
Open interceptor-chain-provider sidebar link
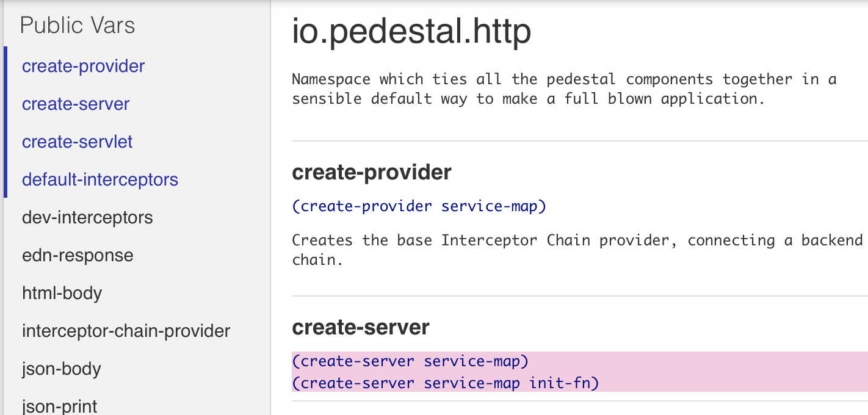(126, 331)
